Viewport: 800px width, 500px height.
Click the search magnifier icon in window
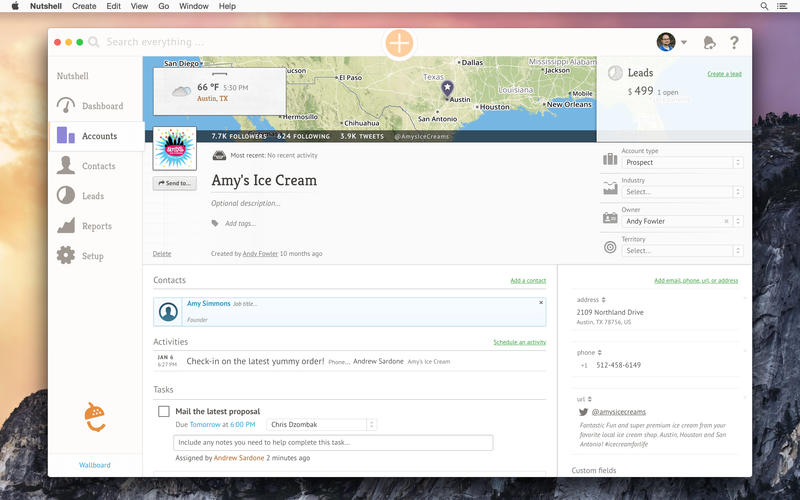[93, 42]
